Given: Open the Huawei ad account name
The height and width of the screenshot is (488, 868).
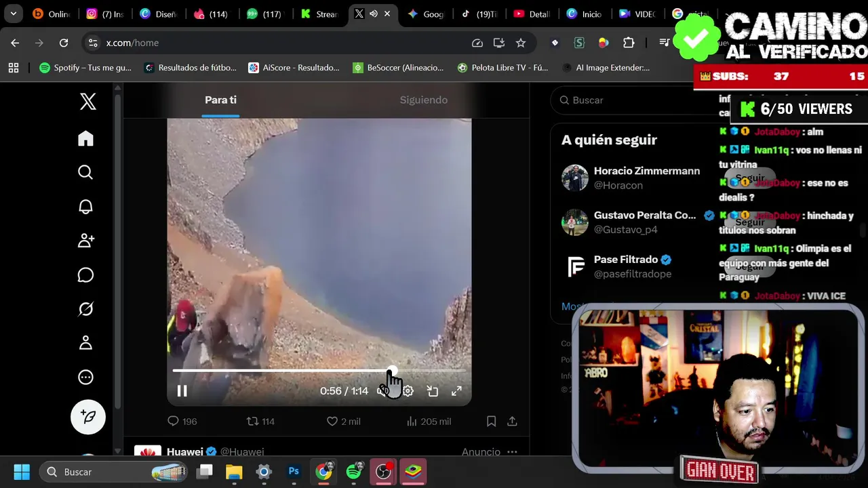Looking at the screenshot, I should coord(185,451).
